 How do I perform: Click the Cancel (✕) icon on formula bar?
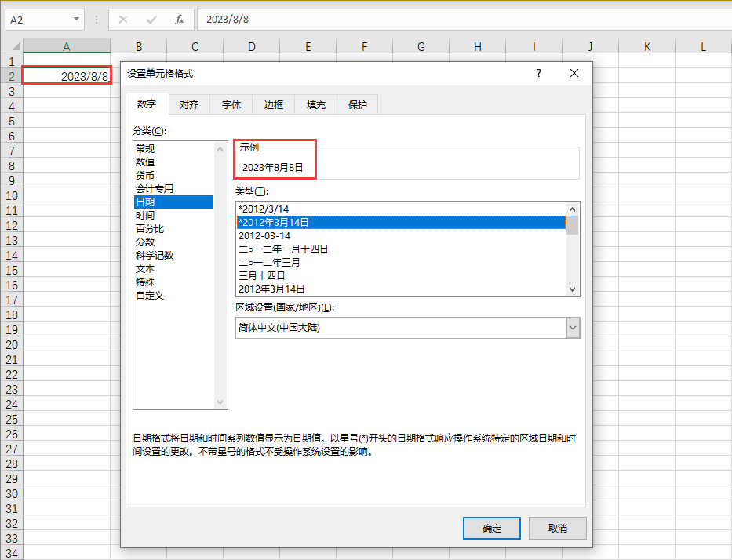tap(122, 19)
